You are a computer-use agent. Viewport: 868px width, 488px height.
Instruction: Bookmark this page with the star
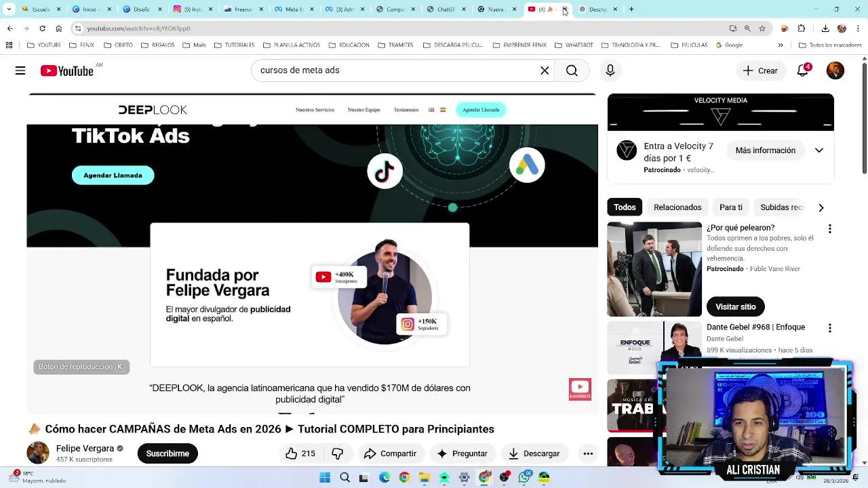[x=762, y=28]
